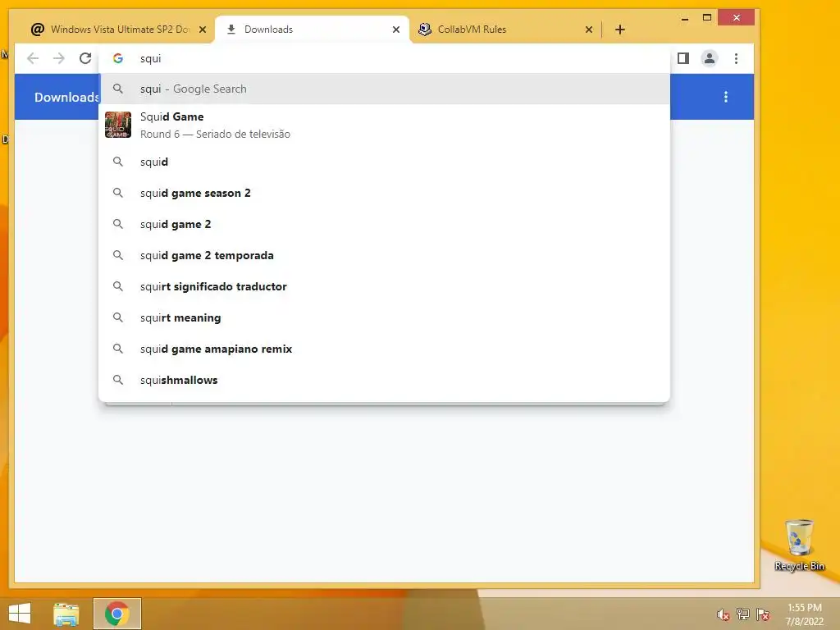Select the Downloads tab

click(x=311, y=30)
